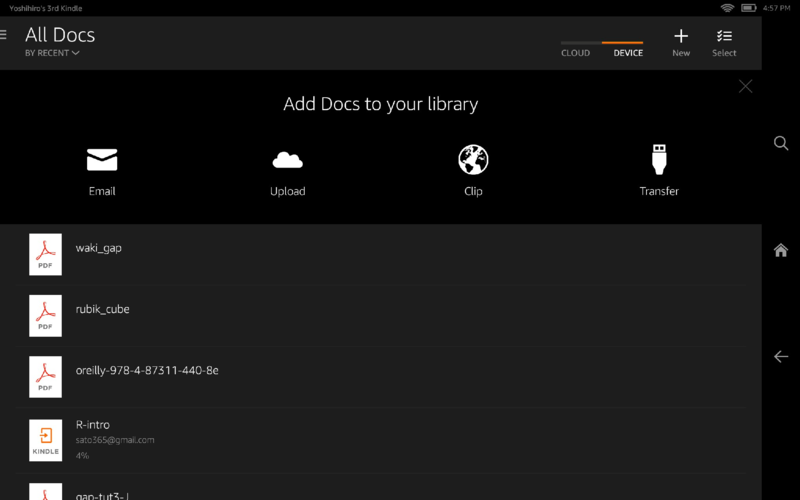The width and height of the screenshot is (800, 500).
Task: Tap the Select checklist icon
Action: click(724, 36)
